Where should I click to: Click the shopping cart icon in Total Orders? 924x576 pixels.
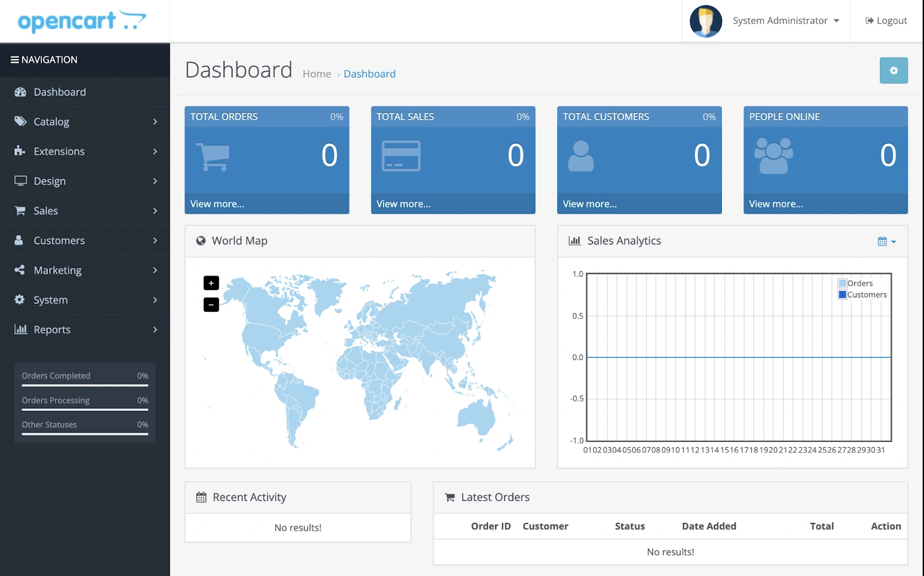213,157
